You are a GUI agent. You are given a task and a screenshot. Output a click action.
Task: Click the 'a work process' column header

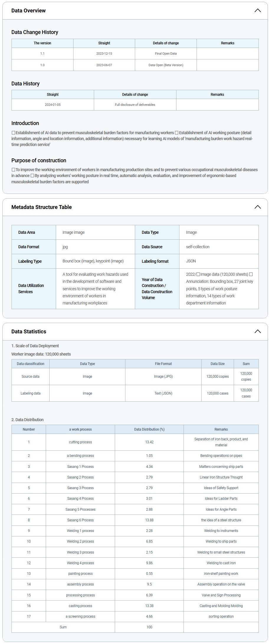tap(80, 429)
